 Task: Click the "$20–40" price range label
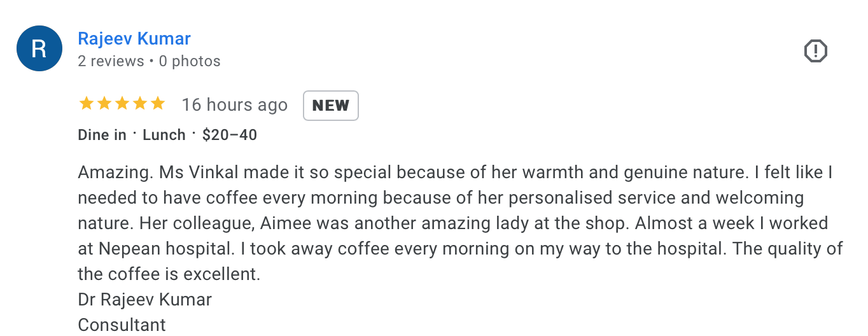tap(229, 135)
